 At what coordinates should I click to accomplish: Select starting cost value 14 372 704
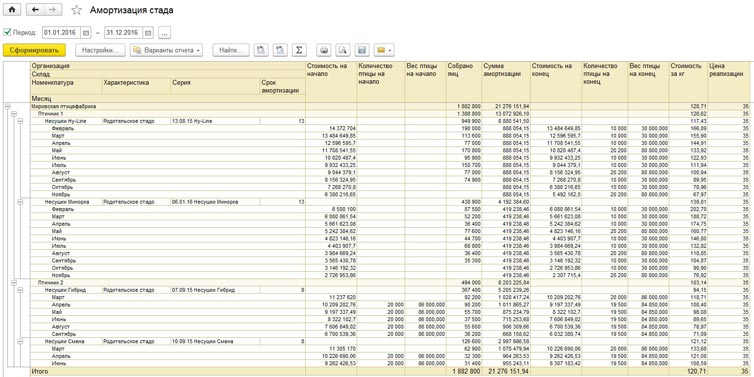pos(331,128)
